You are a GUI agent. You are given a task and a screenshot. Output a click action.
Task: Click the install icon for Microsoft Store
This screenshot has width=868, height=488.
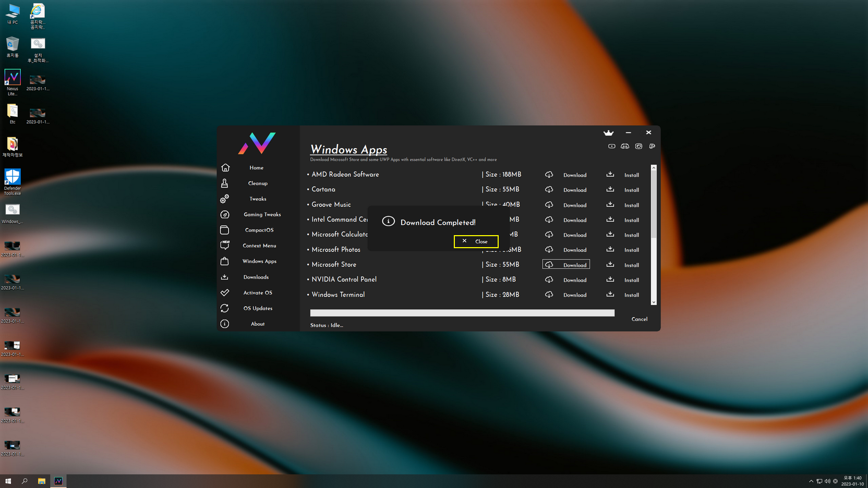tap(610, 265)
